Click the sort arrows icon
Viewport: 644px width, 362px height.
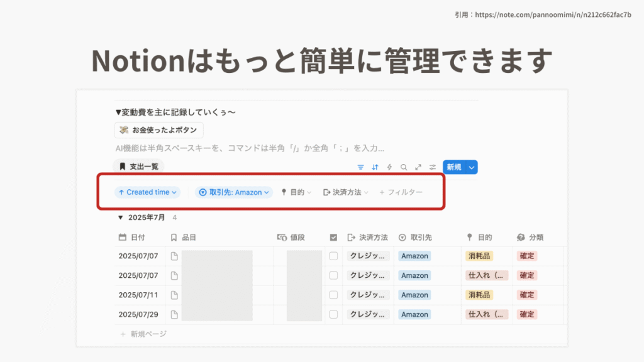click(x=375, y=167)
